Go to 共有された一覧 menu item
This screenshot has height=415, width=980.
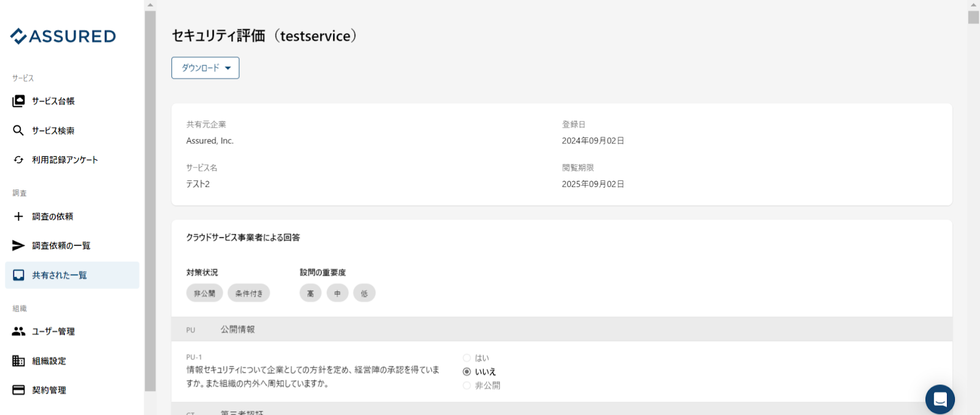click(x=72, y=275)
